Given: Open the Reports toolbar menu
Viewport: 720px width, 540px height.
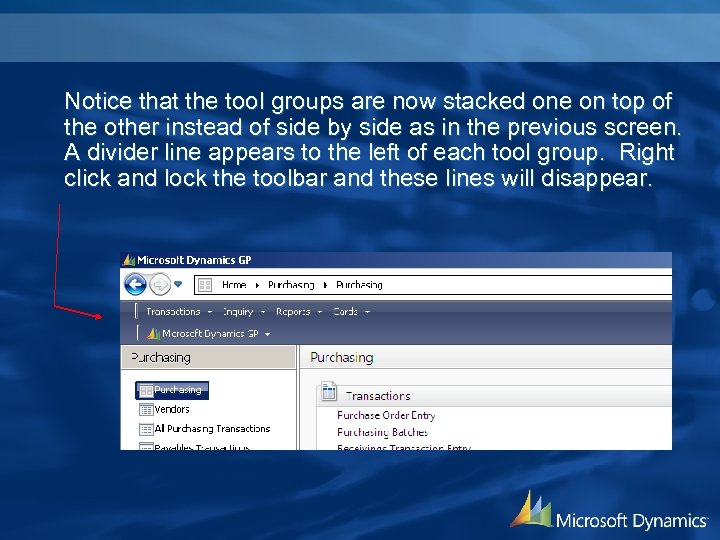Looking at the screenshot, I should [x=299, y=312].
